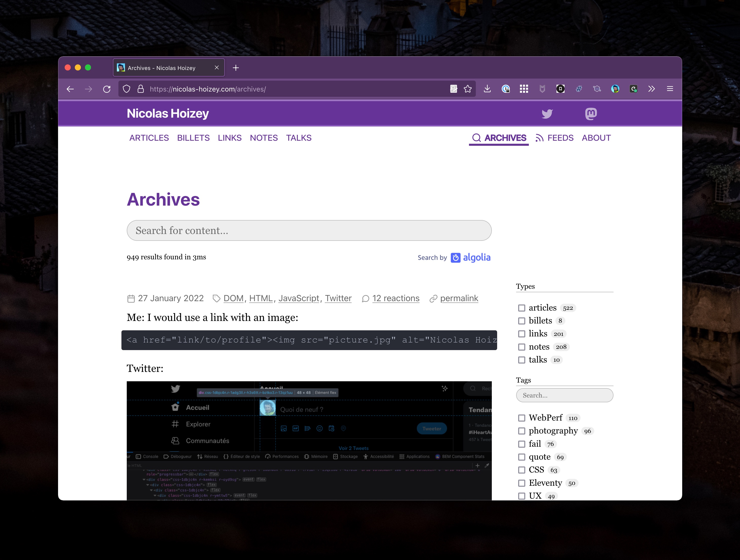The height and width of the screenshot is (560, 740).
Task: Check the notes type filter
Action: tap(521, 347)
